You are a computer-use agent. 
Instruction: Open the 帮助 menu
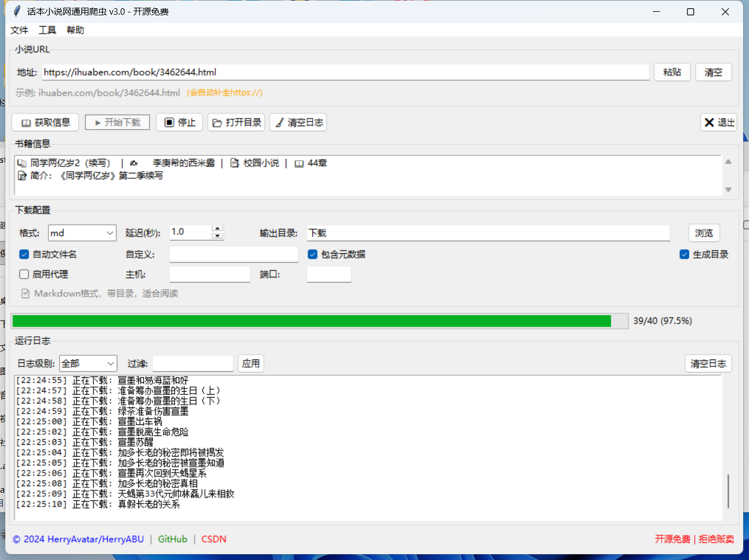point(75,30)
